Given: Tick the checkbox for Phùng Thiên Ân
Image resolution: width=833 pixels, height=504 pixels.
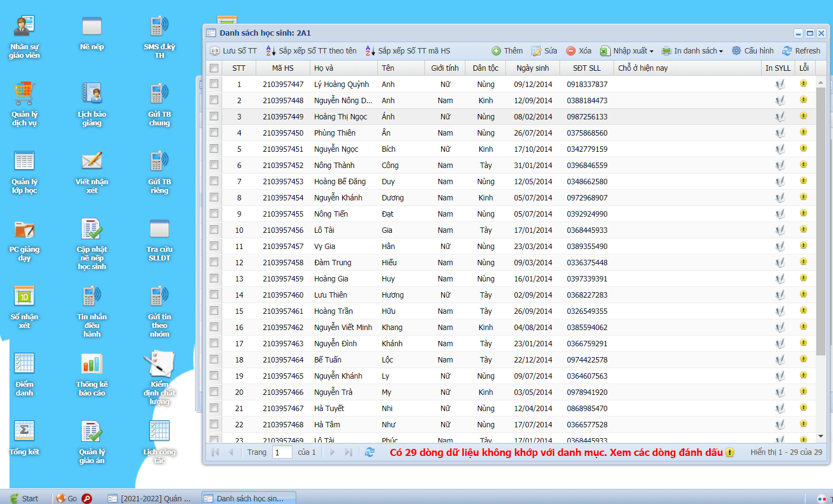Looking at the screenshot, I should [x=214, y=133].
